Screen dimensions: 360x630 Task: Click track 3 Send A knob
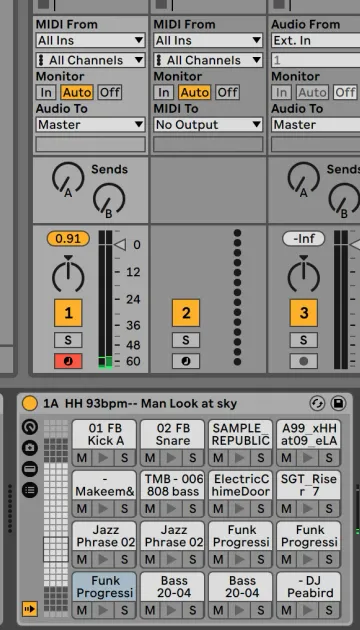303,178
